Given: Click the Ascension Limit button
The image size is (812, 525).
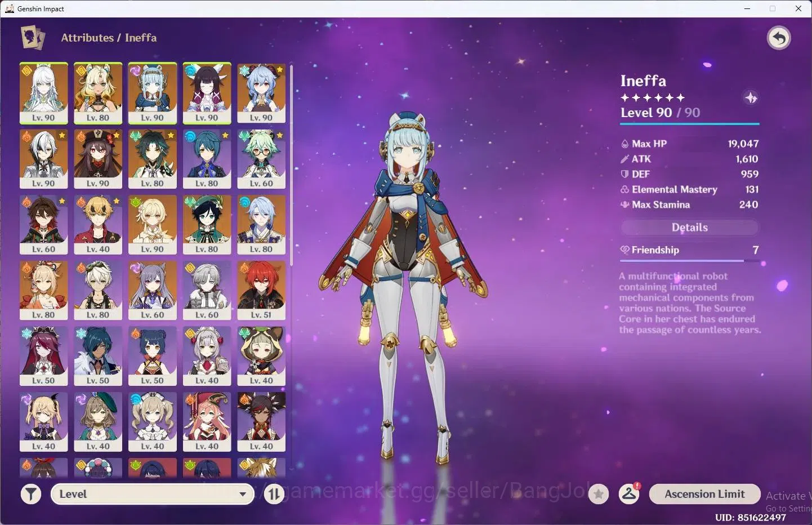Looking at the screenshot, I should (704, 494).
